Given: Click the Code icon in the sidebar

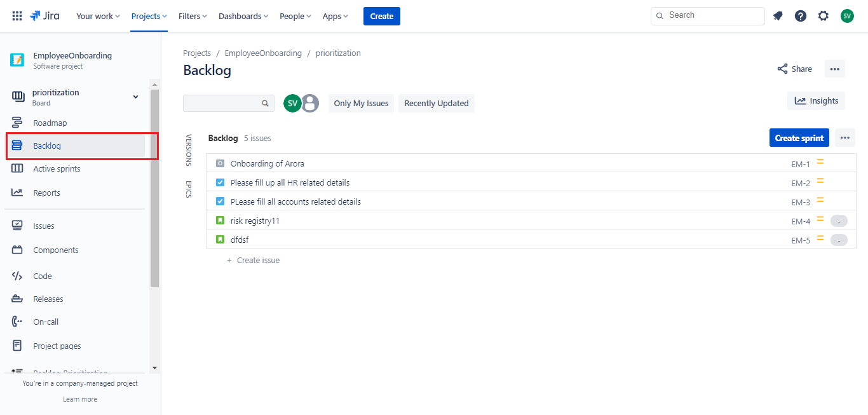Looking at the screenshot, I should [17, 276].
